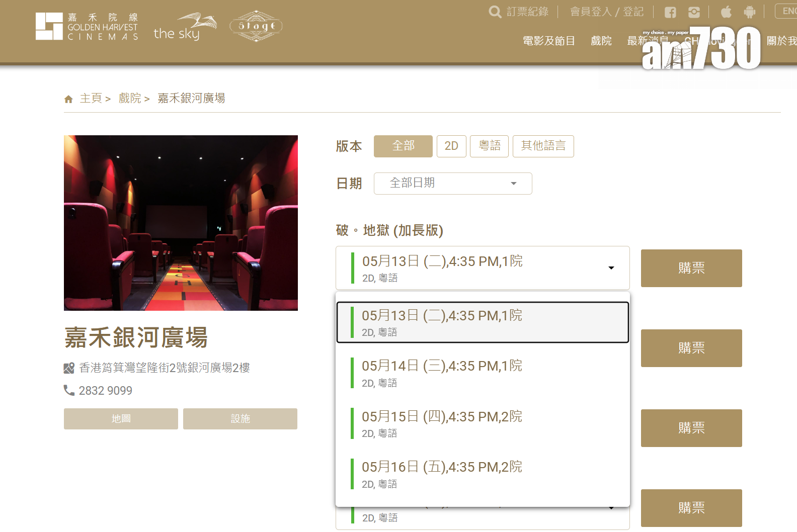
Task: Open the Instagram icon link
Action: (x=694, y=12)
